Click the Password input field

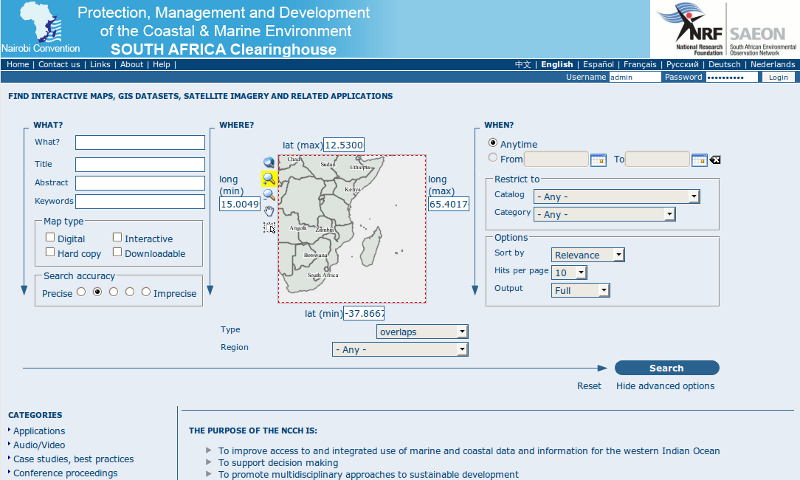732,77
